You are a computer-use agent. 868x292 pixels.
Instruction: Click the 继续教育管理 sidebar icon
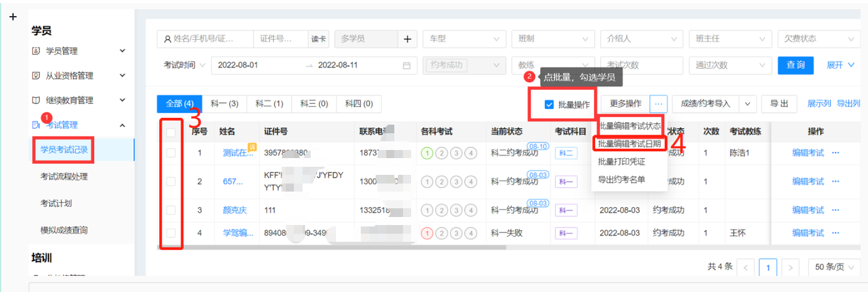36,100
